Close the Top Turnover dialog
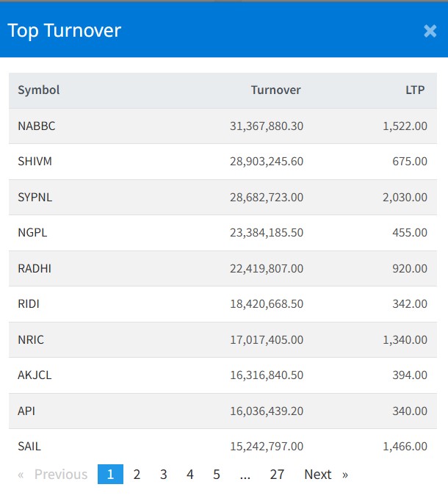This screenshot has height=501, width=448. [x=430, y=31]
